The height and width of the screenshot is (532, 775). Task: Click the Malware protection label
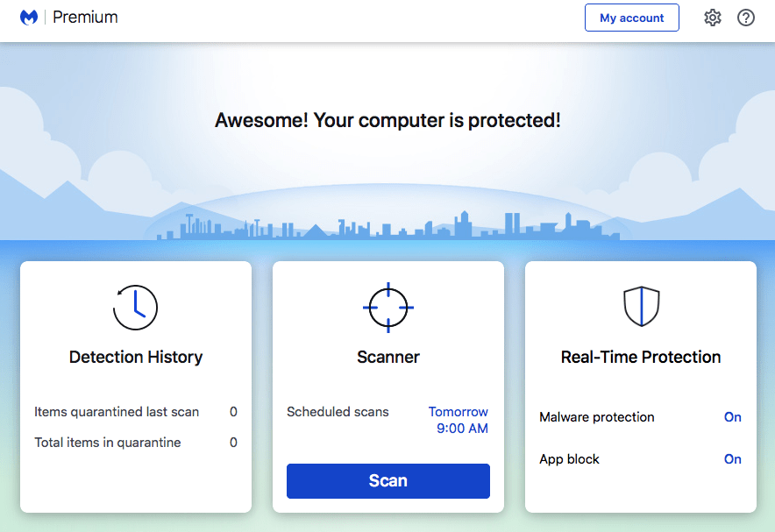click(x=597, y=417)
